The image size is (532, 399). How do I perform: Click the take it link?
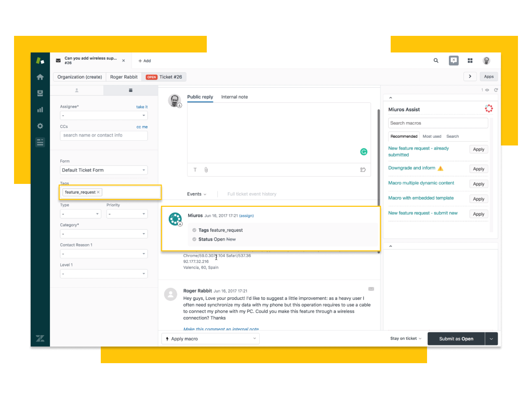click(142, 107)
